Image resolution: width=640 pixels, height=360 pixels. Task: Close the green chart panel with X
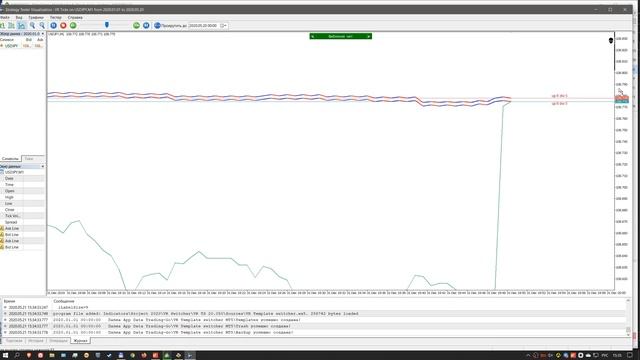[369, 36]
